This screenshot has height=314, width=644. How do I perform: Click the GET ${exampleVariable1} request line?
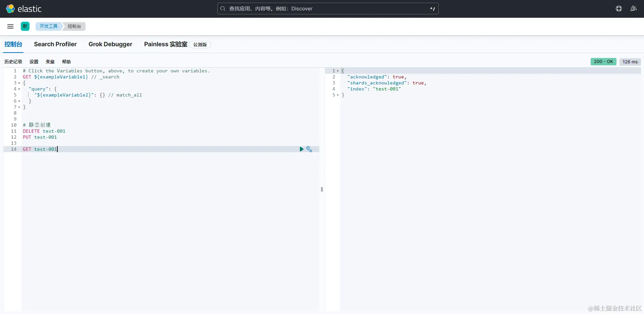pyautogui.click(x=71, y=77)
